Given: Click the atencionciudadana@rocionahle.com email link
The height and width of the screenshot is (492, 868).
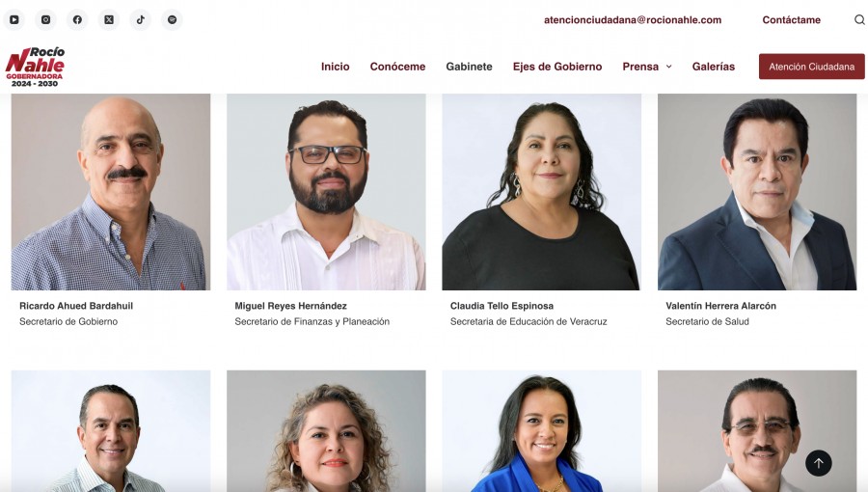Looking at the screenshot, I should coord(632,20).
